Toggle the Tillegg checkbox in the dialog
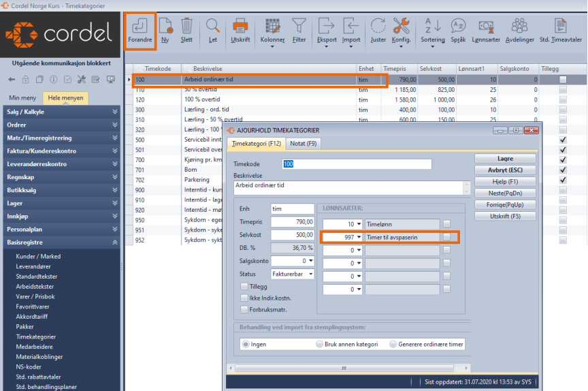588x391 pixels. (244, 286)
